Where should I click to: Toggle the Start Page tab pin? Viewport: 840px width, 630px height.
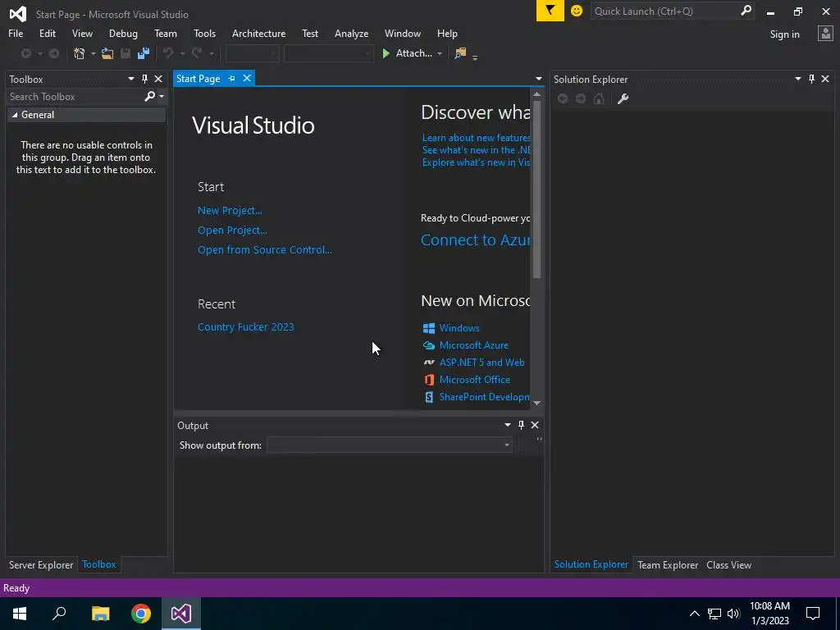click(231, 79)
